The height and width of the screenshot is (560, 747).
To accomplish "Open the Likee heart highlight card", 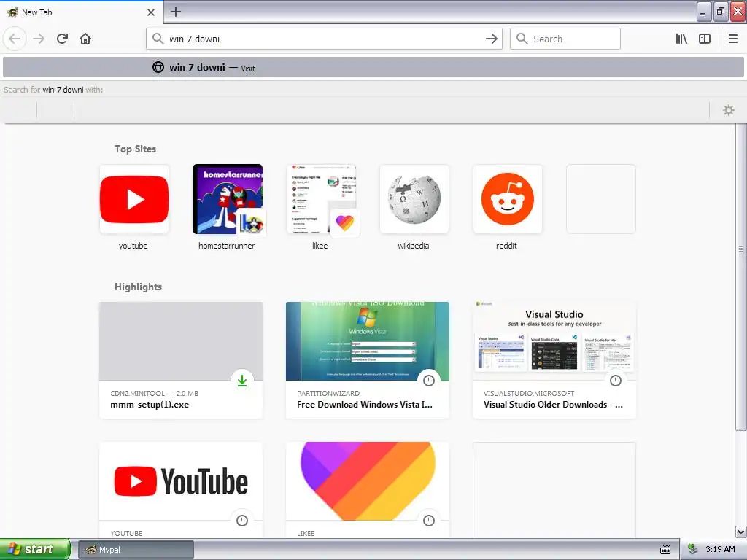I will click(368, 490).
